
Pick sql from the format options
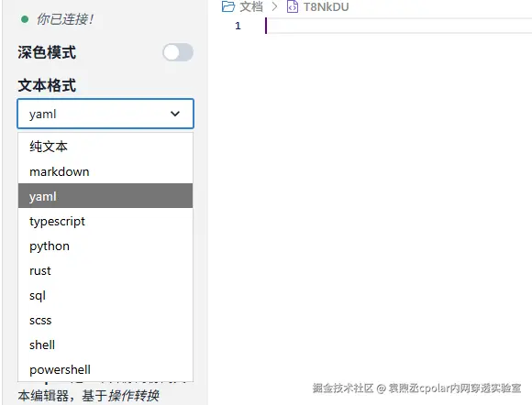(x=105, y=295)
